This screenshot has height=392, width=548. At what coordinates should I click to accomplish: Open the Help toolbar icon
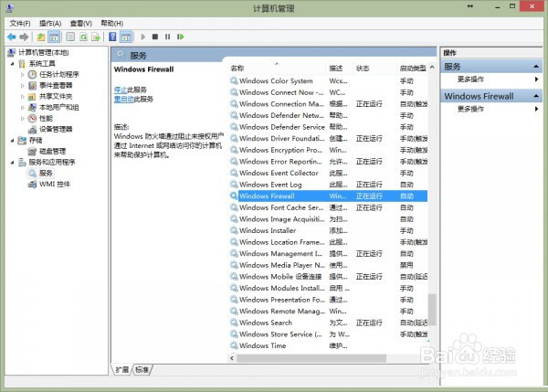(112, 37)
